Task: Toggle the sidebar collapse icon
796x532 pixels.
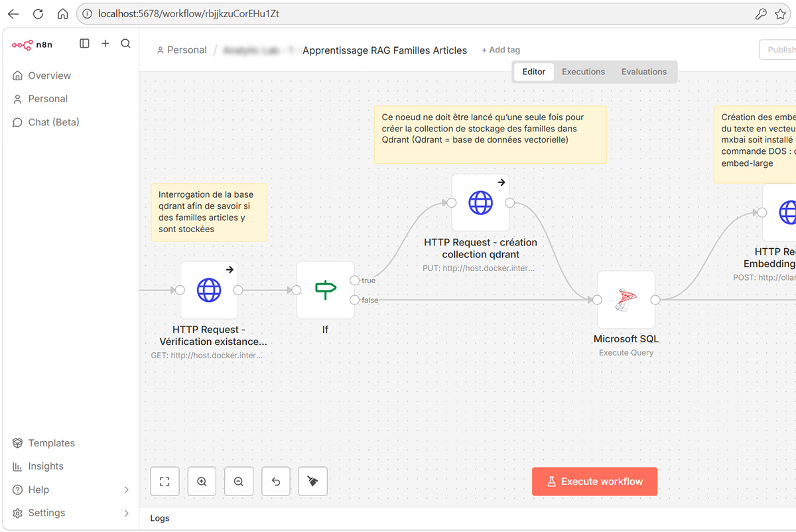Action: pos(84,44)
